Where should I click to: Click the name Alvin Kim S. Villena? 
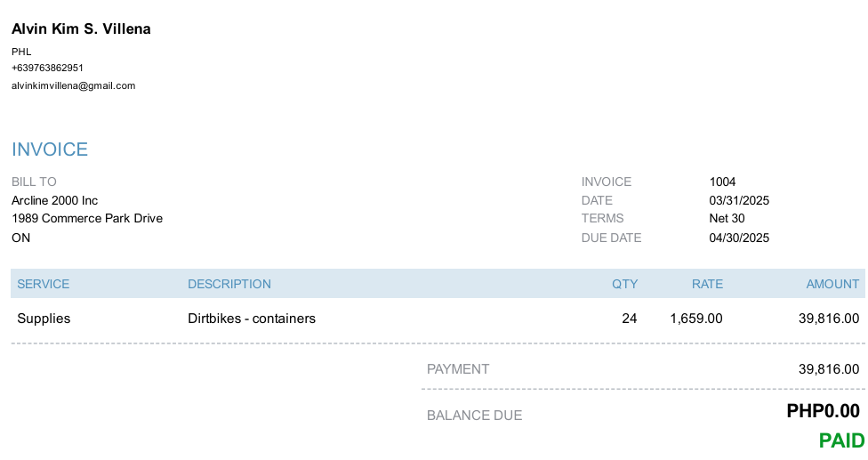pos(81,28)
